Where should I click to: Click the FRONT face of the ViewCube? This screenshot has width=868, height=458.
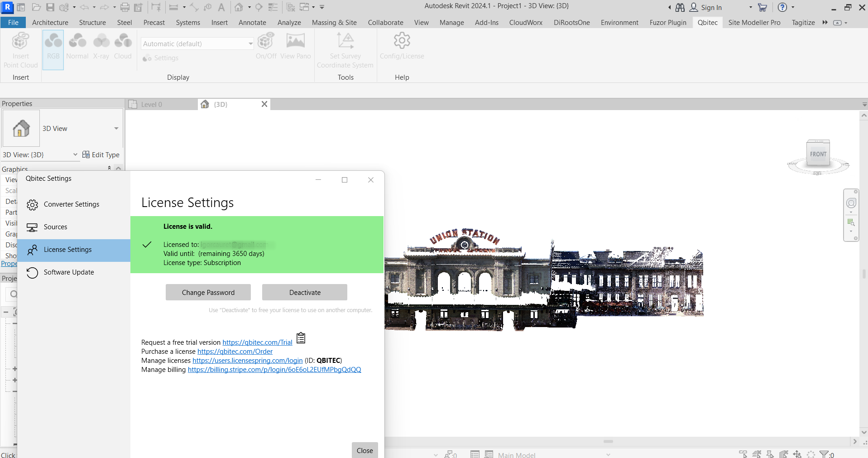click(x=818, y=154)
